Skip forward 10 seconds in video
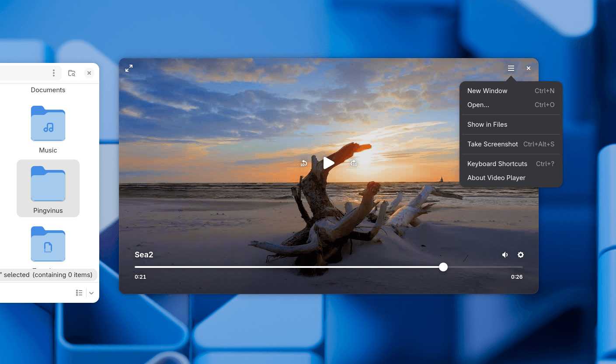The height and width of the screenshot is (364, 616). [354, 163]
